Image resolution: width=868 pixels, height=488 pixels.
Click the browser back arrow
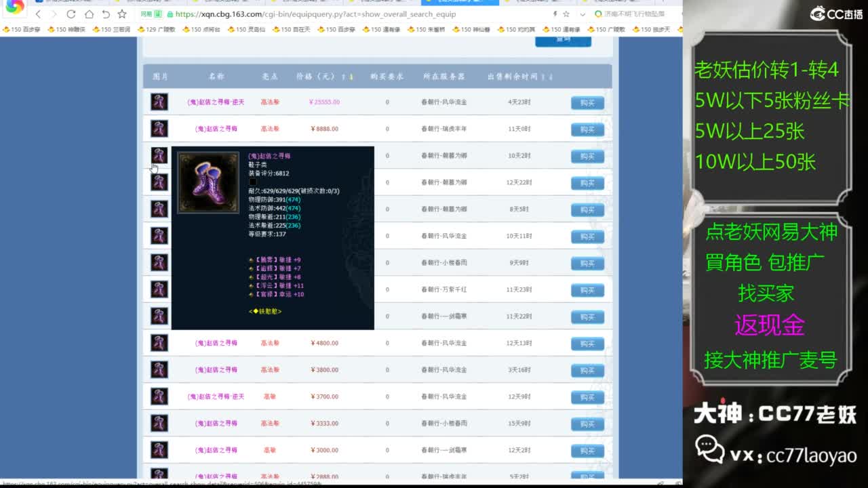[39, 14]
